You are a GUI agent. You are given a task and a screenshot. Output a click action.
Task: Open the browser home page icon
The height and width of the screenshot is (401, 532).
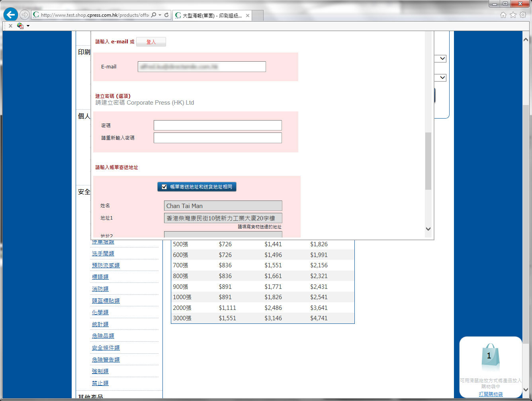tap(503, 15)
